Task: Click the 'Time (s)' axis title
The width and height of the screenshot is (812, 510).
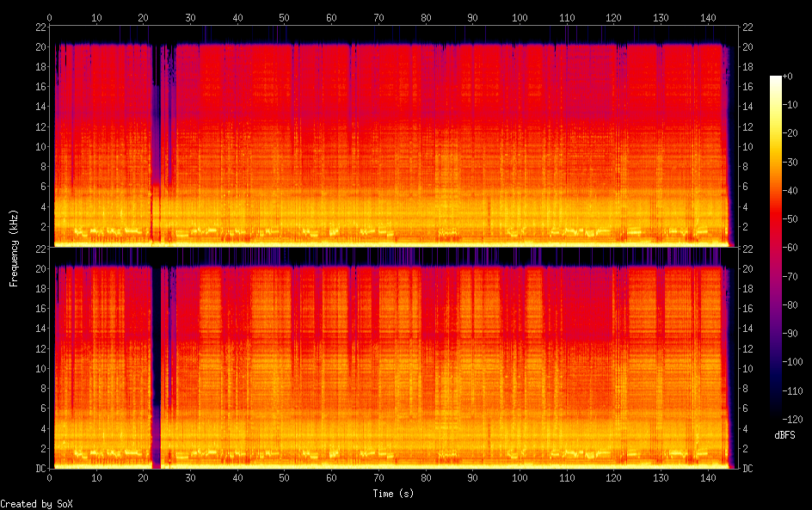Action: 393,494
